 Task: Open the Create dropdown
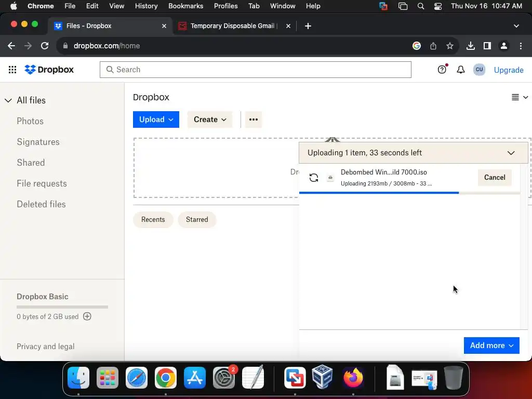[x=210, y=119]
